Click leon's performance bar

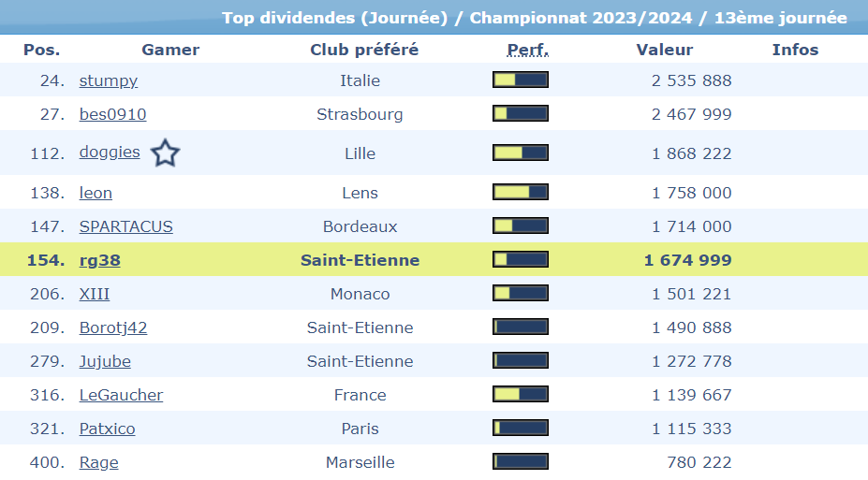[x=521, y=193]
